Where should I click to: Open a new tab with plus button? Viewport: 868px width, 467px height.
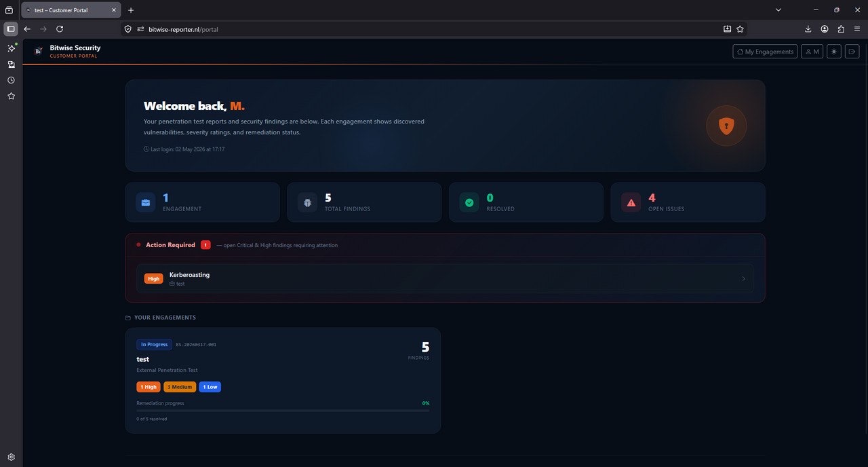coord(131,10)
